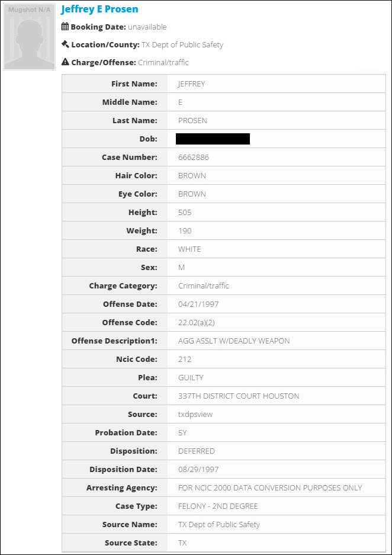Click the FELONY - 2ND DEGREE case type
The image size is (392, 555).
[x=218, y=506]
